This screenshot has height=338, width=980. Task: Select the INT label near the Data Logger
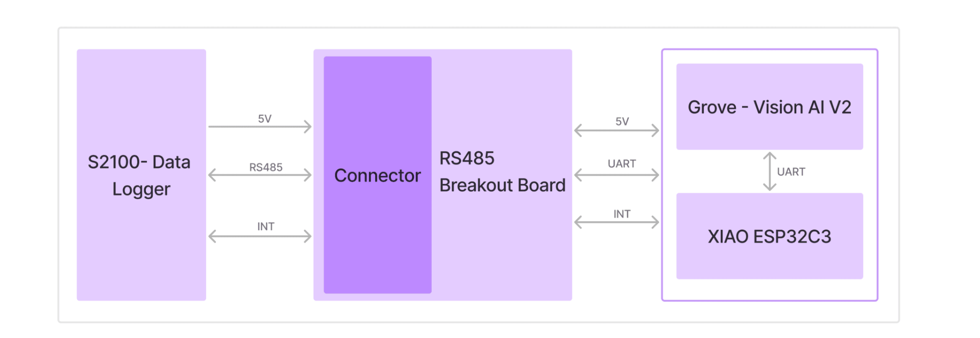(x=265, y=226)
